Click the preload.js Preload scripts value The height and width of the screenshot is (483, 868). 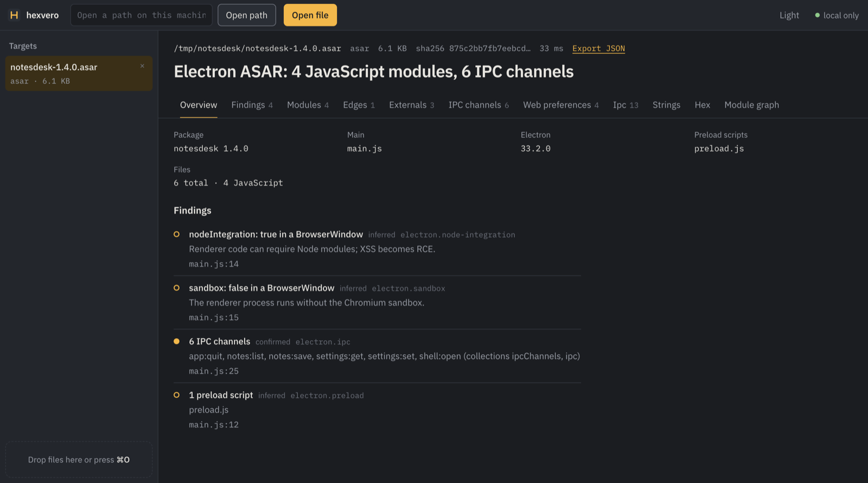tap(719, 149)
